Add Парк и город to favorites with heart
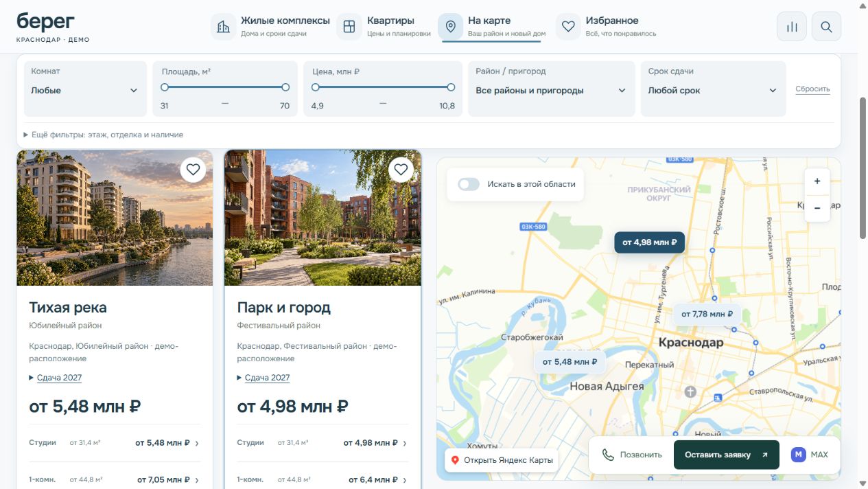Viewport: 868px width, 489px height. [x=401, y=170]
